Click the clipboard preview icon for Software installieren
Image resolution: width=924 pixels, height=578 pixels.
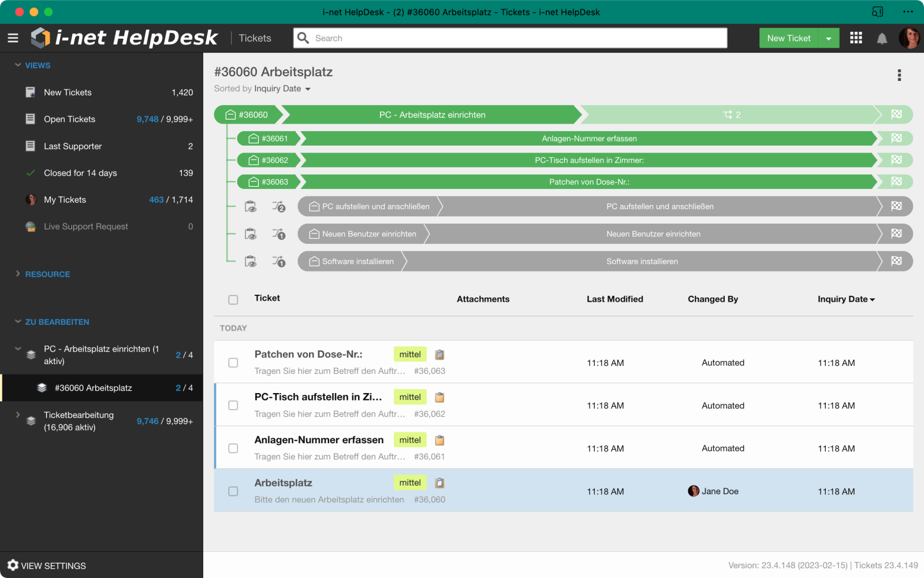(x=251, y=261)
